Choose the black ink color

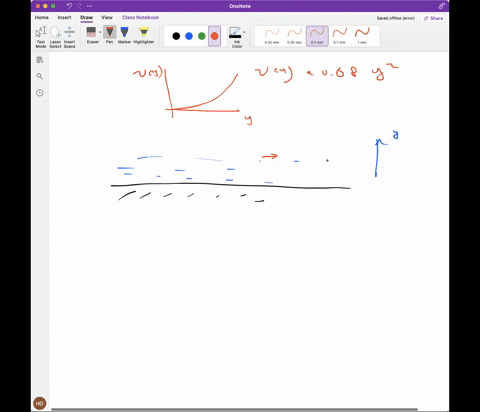point(176,36)
